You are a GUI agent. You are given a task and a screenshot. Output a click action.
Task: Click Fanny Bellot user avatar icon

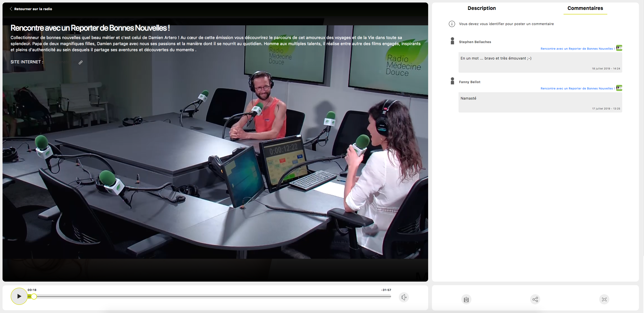(x=452, y=81)
